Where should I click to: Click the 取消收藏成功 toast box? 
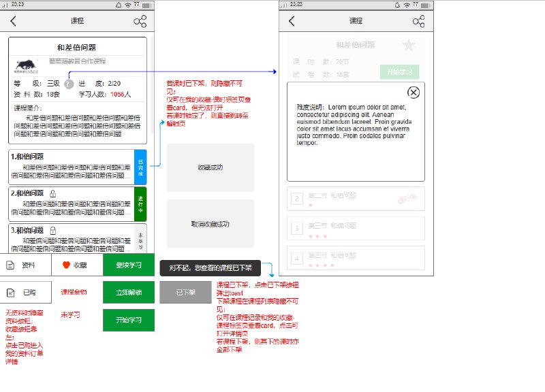click(211, 224)
